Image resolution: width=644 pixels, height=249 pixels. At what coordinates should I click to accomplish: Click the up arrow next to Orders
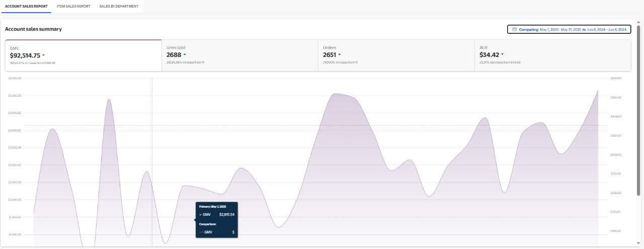(x=339, y=54)
